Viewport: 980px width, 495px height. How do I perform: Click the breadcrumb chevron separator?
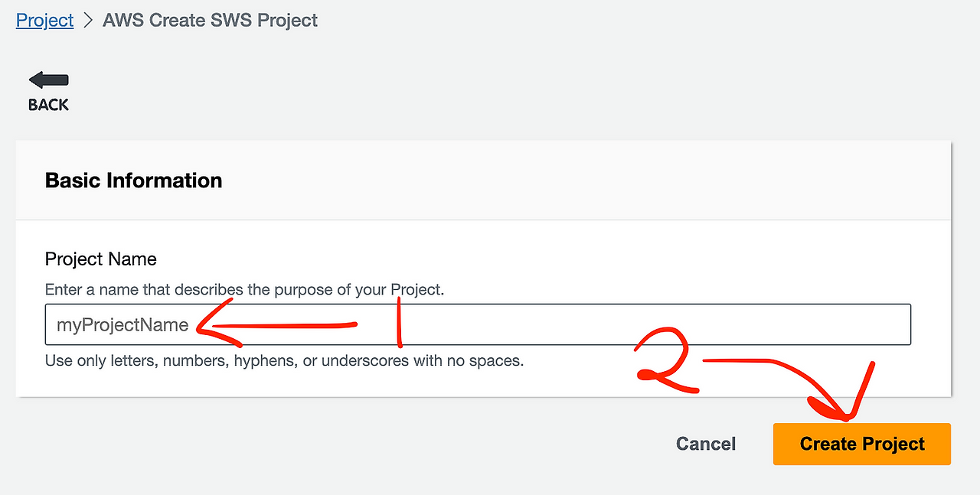click(88, 20)
